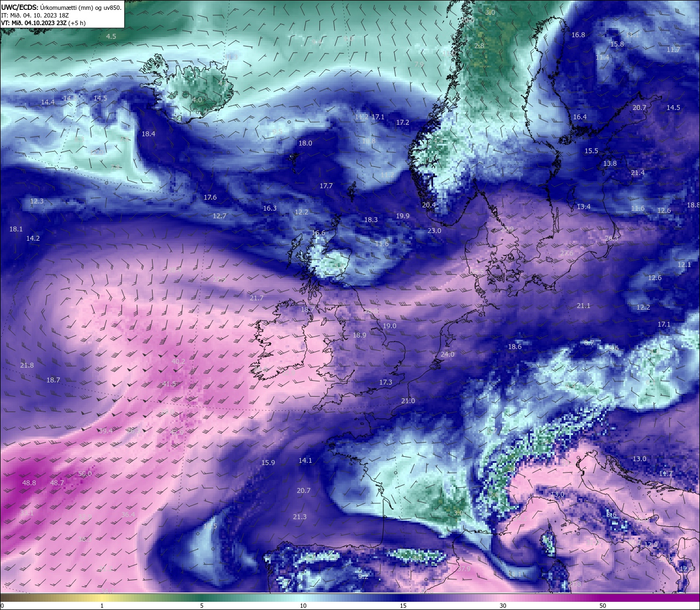Select the 14.1 value label
Image resolution: width=700 pixels, height=610 pixels.
[x=305, y=461]
